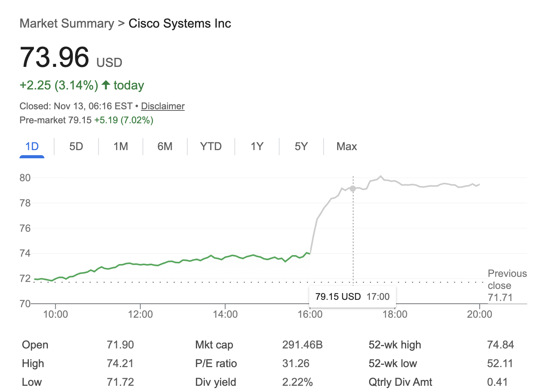
Task: Click the Previous close label
Action: (x=507, y=279)
